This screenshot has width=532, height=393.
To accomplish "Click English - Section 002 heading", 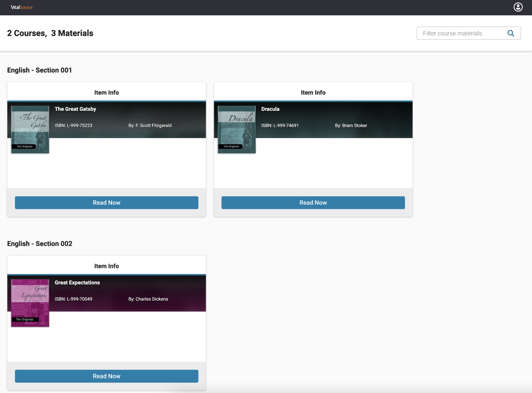I will click(40, 244).
